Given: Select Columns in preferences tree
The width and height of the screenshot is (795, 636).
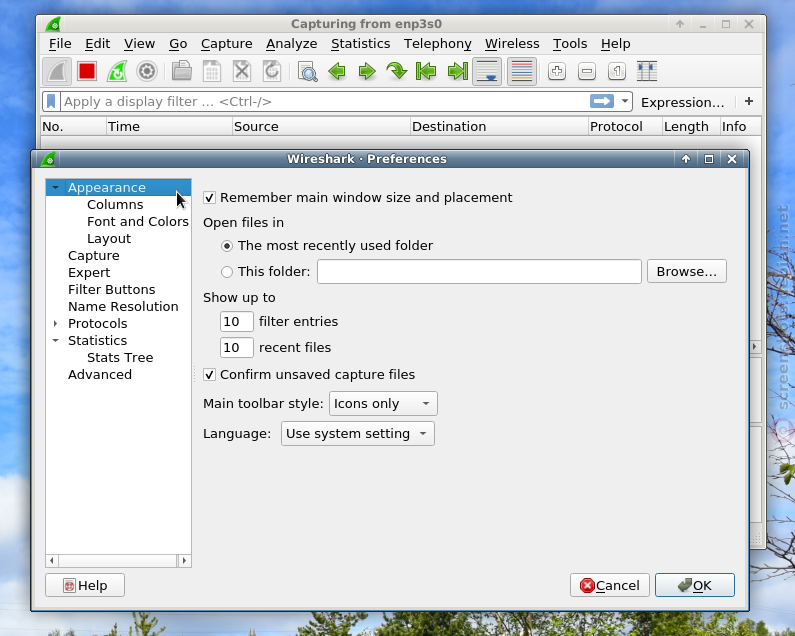Looking at the screenshot, I should point(115,205).
